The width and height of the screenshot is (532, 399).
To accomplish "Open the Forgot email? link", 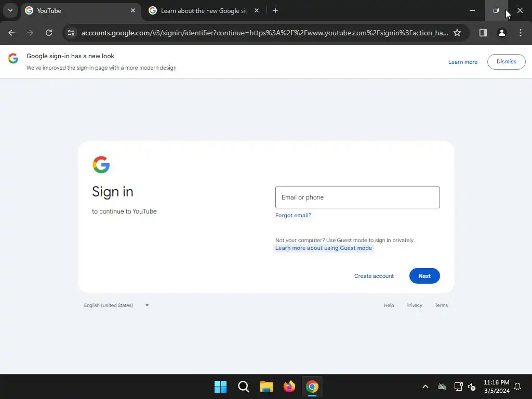I will point(293,215).
